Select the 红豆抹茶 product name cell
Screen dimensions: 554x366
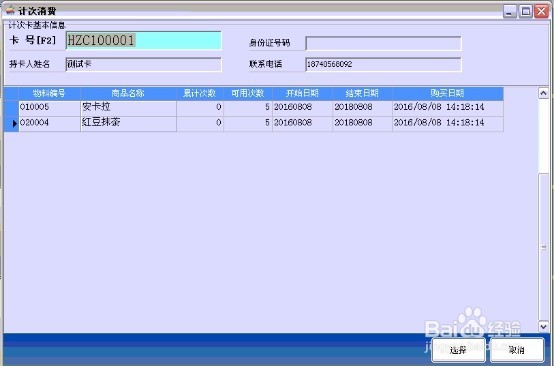(x=128, y=123)
